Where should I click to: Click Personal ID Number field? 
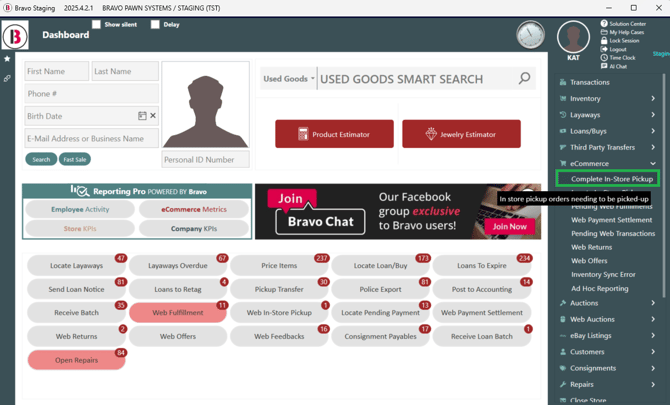pos(206,159)
